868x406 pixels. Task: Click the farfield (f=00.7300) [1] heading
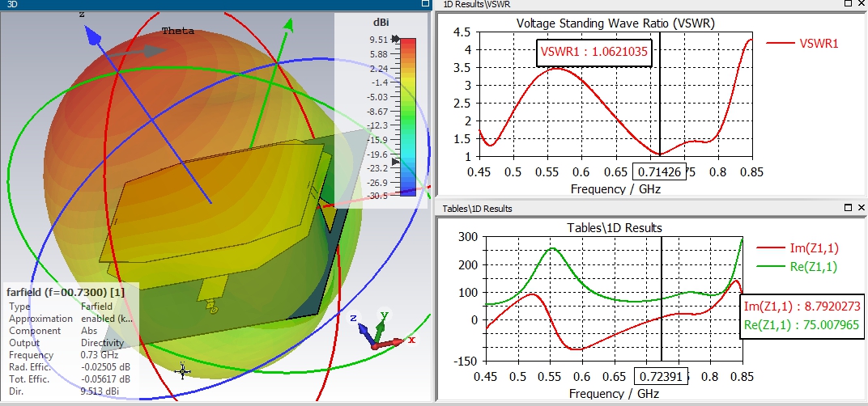tap(66, 292)
